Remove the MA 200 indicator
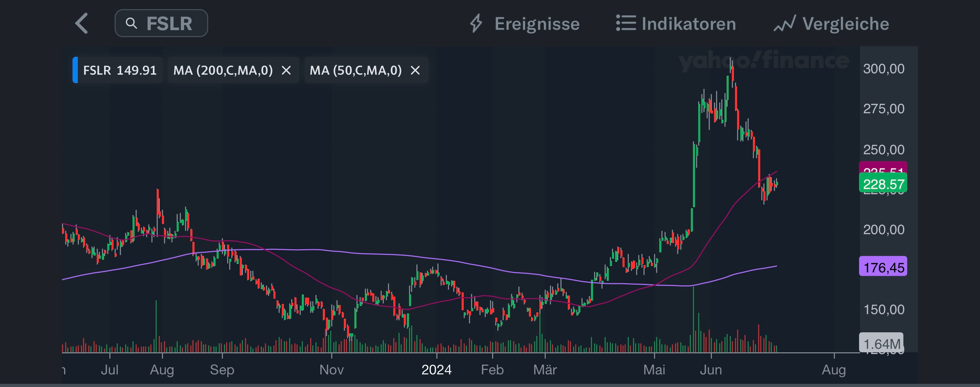The height and width of the screenshot is (387, 980). [x=286, y=70]
